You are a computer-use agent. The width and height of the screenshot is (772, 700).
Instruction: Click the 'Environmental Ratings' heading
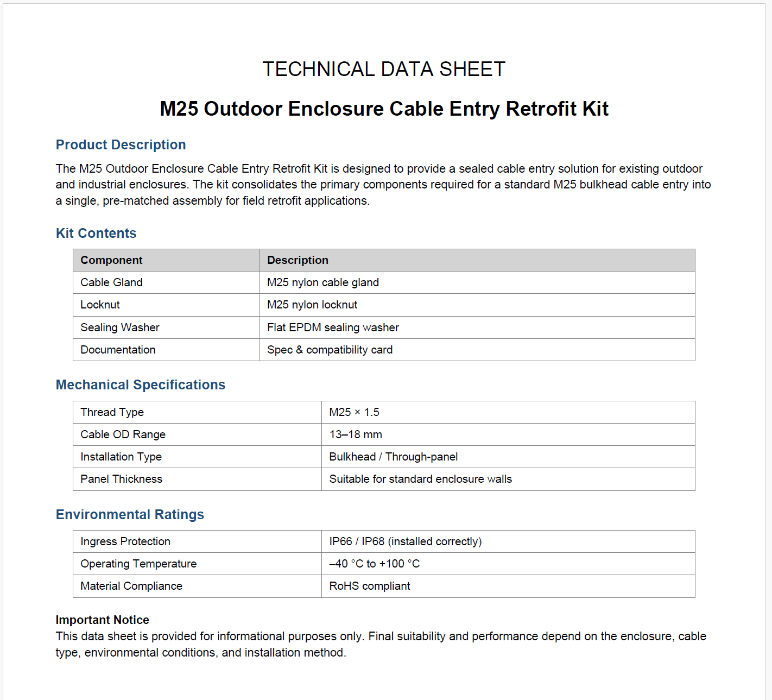pyautogui.click(x=130, y=515)
